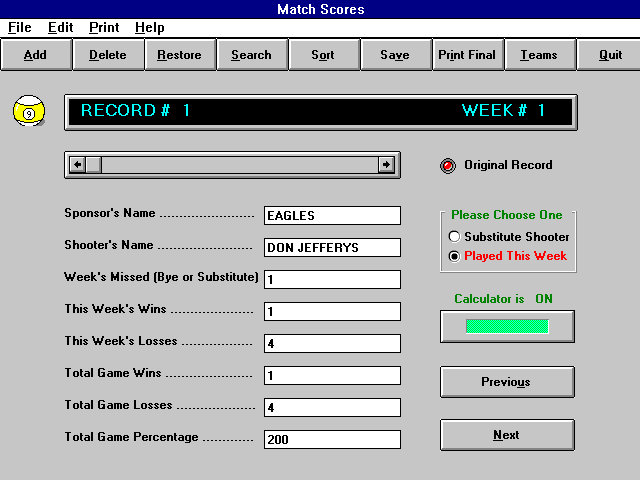Save the record with Save button

pos(395,55)
